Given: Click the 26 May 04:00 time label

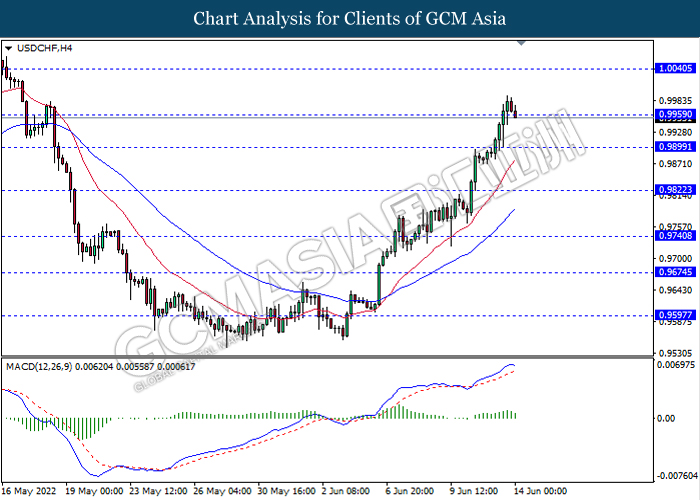Looking at the screenshot, I should tap(222, 491).
